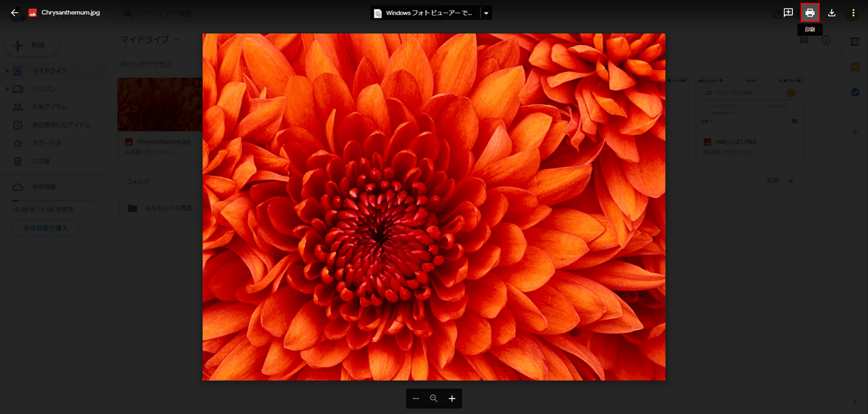Click the back arrow to close preview

click(x=15, y=13)
